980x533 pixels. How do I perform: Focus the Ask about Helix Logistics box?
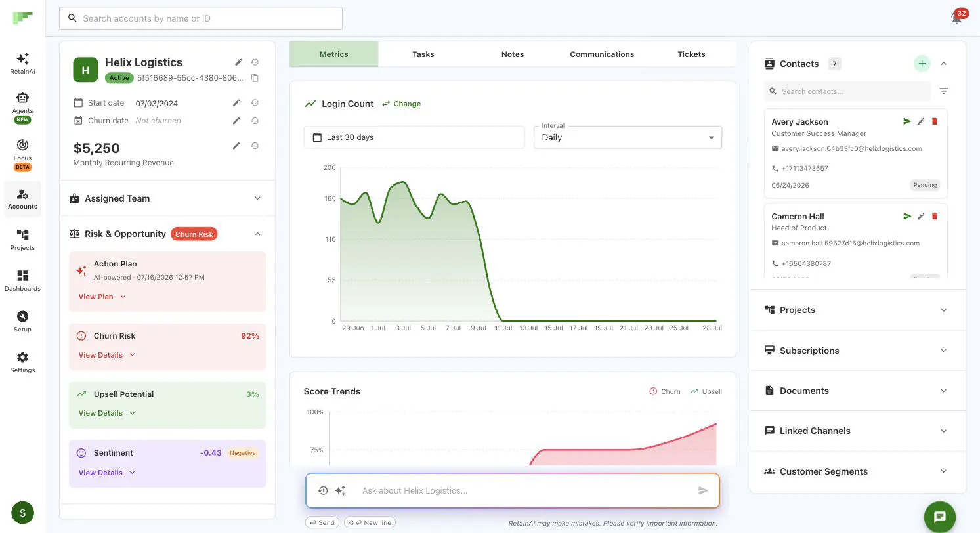coord(525,490)
